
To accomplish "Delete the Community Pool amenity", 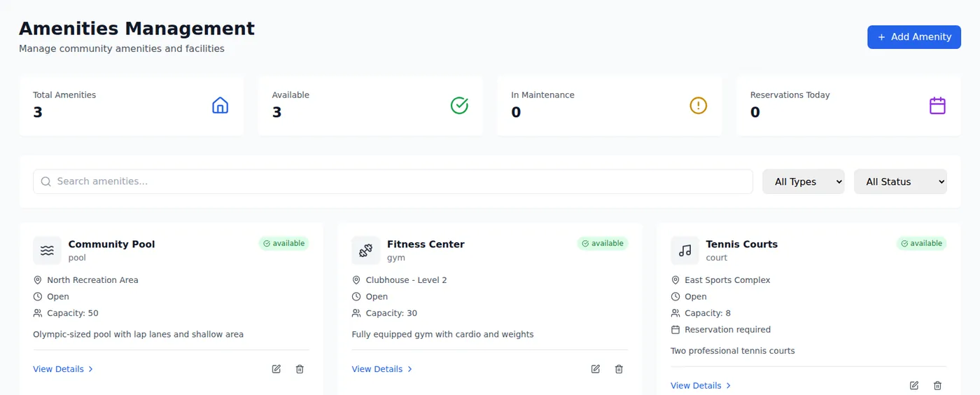I will 300,369.
